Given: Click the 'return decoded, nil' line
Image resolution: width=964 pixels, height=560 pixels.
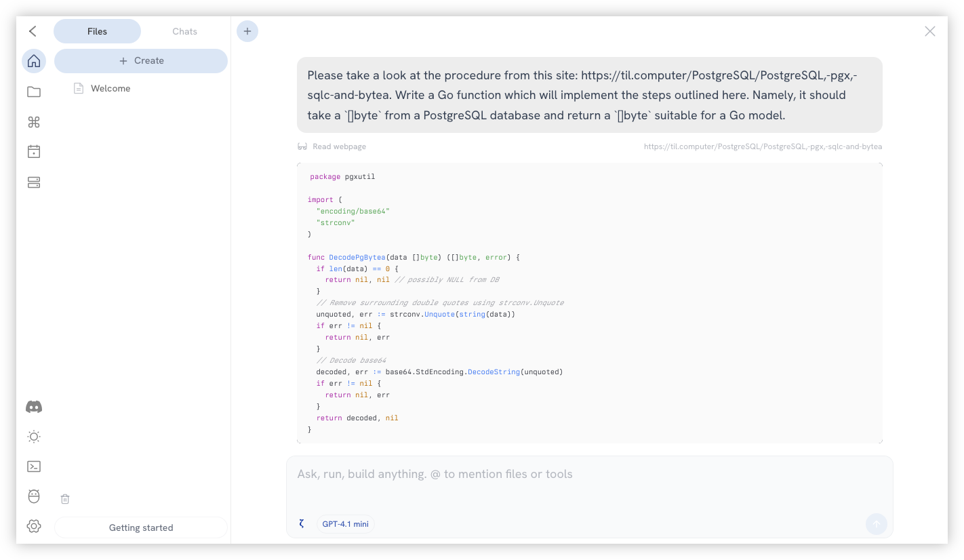Looking at the screenshot, I should coord(357,418).
